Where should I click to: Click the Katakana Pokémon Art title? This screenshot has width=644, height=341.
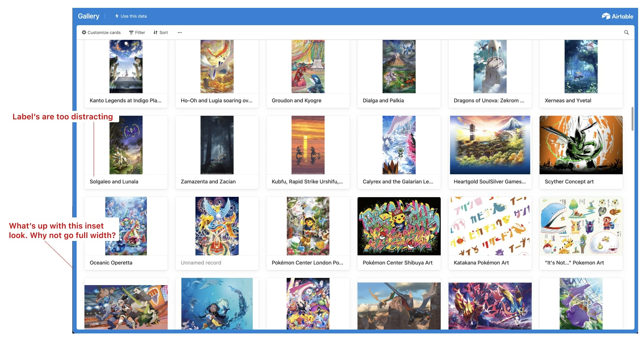click(x=481, y=263)
